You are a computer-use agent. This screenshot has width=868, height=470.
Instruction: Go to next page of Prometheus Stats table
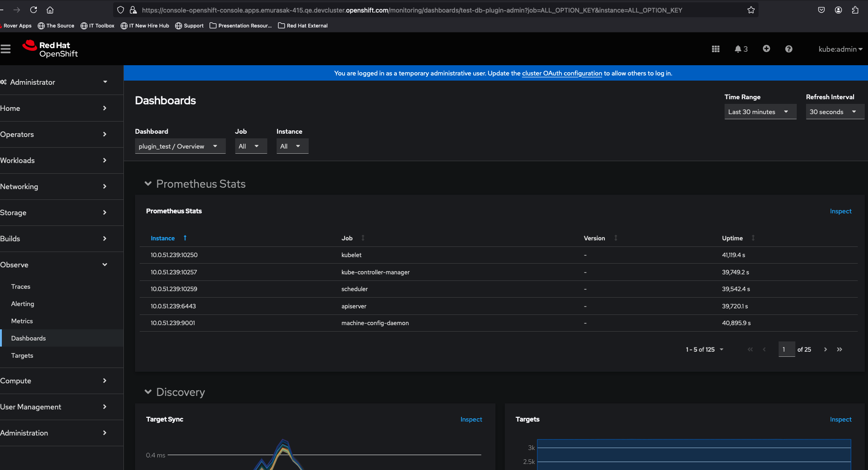[825, 349]
